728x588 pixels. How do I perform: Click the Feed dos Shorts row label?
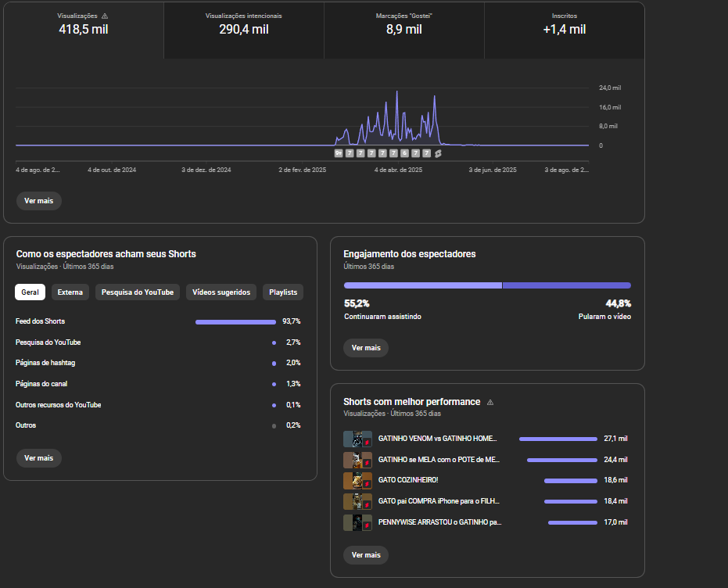41,321
